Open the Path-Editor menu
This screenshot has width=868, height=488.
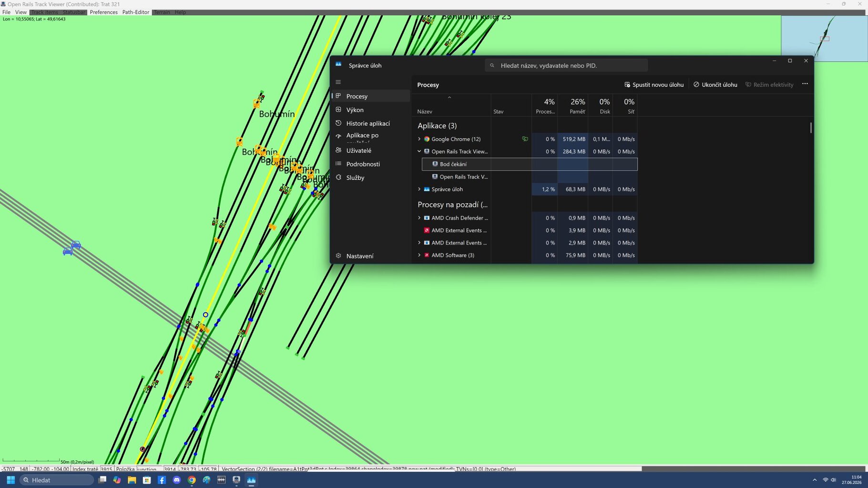coord(135,12)
